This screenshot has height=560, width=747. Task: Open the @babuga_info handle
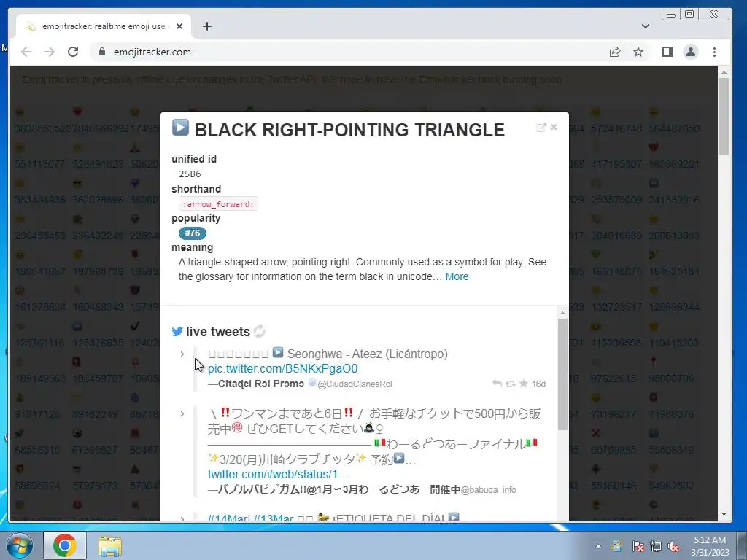[488, 489]
